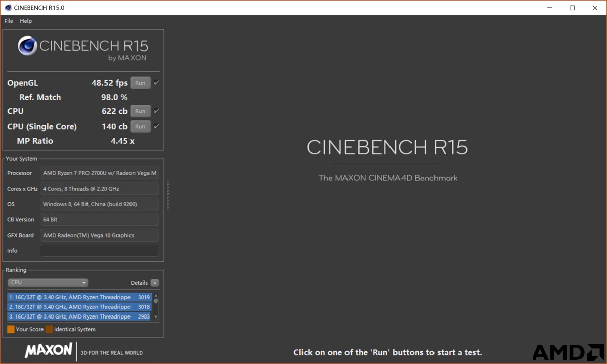Click the CB Version 64 Bit field
607x364 pixels.
coord(100,220)
